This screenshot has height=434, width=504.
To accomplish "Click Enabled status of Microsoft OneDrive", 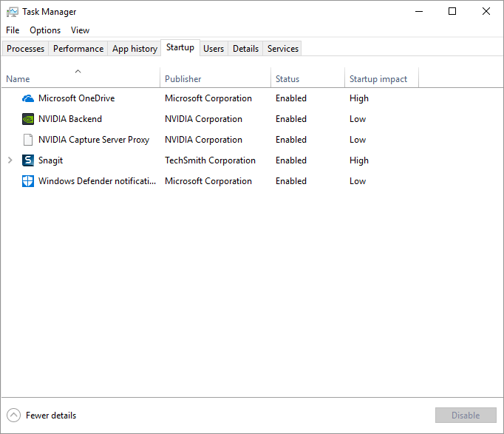I will pos(291,98).
